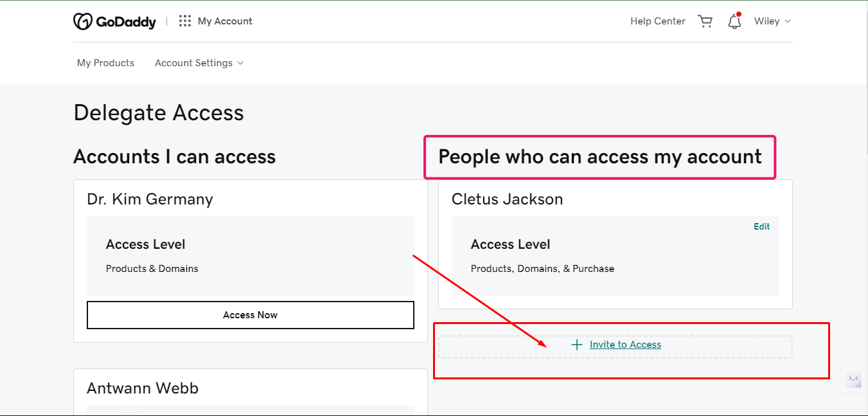Viewport: 868px width, 416px height.
Task: Select the Cletus Jackson card name
Action: pyautogui.click(x=507, y=199)
